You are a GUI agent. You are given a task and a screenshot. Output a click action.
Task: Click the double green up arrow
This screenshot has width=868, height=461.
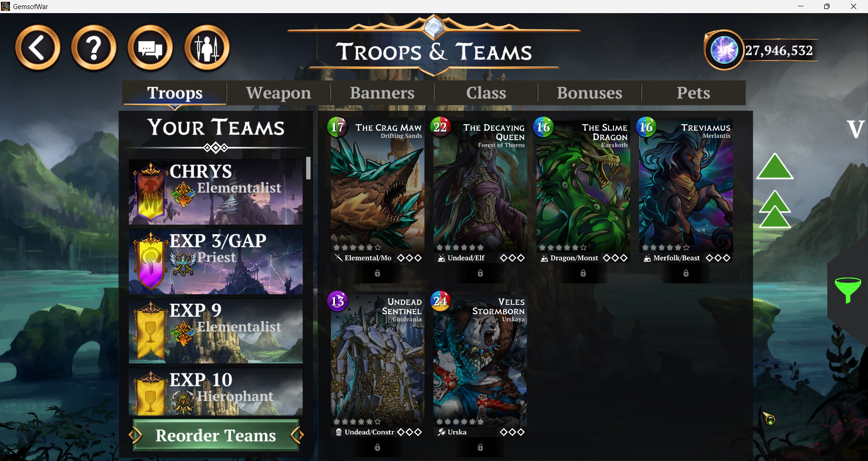pos(774,209)
